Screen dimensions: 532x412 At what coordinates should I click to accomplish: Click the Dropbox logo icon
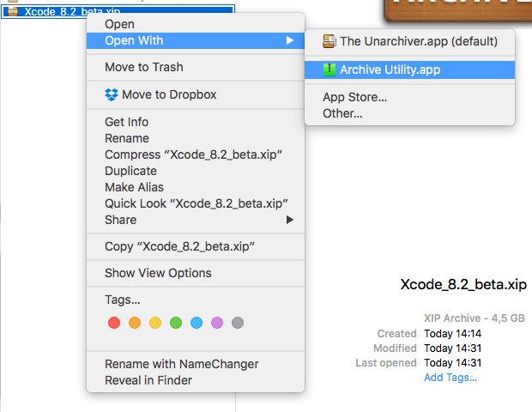tap(112, 94)
